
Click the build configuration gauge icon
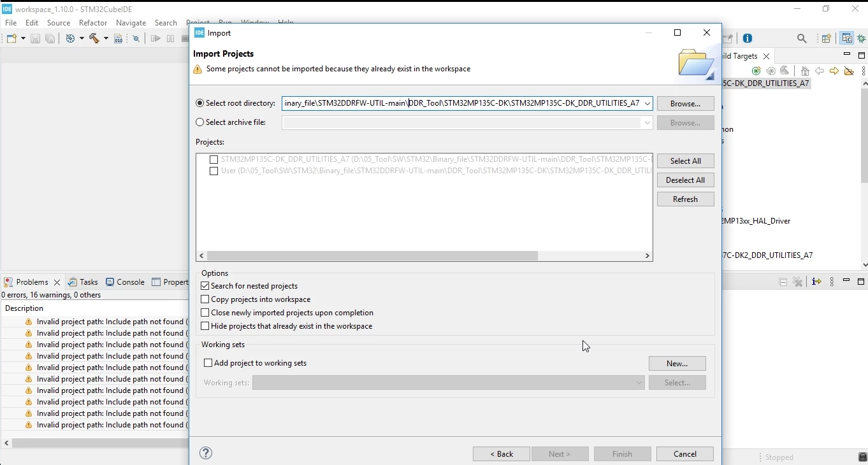pos(71,39)
